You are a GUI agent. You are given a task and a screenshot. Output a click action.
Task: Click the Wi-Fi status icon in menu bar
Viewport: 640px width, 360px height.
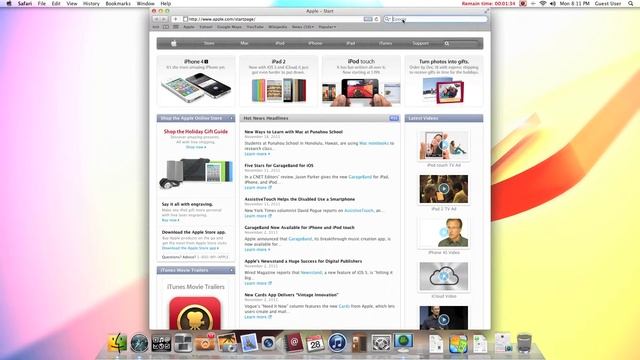[x=543, y=3]
